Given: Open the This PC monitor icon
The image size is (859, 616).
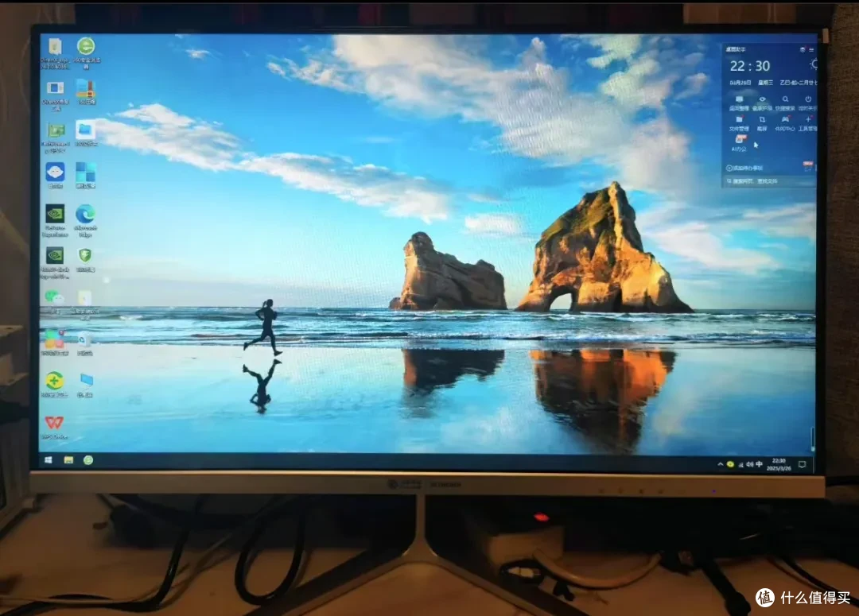Looking at the screenshot, I should tap(86, 385).
